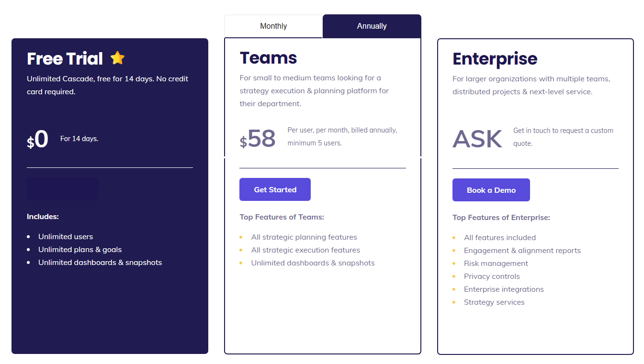Click 'All features included' item
Viewport: 644px width, 364px height.
click(x=500, y=238)
